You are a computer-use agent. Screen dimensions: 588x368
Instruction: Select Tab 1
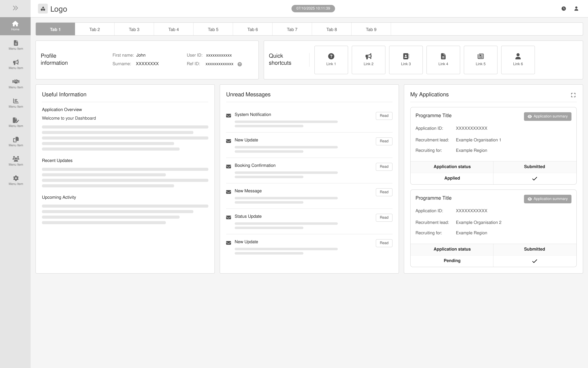[x=55, y=29]
